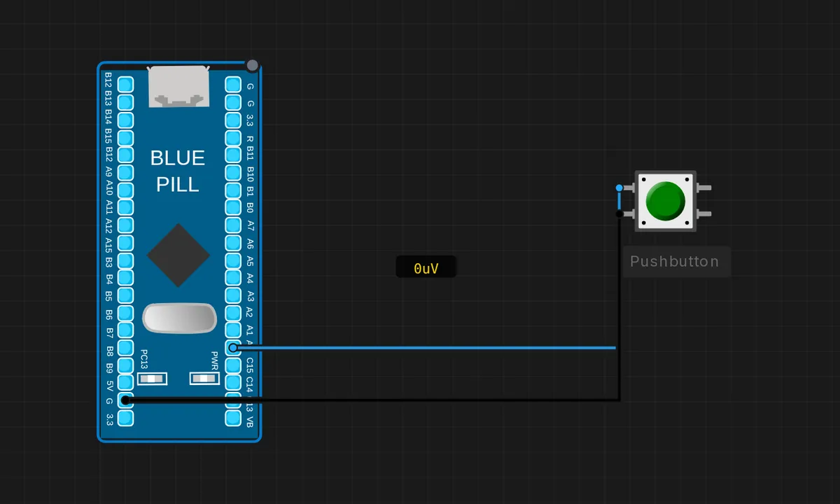
Task: Click pin A5 on the Blue Pill
Action: [x=233, y=260]
